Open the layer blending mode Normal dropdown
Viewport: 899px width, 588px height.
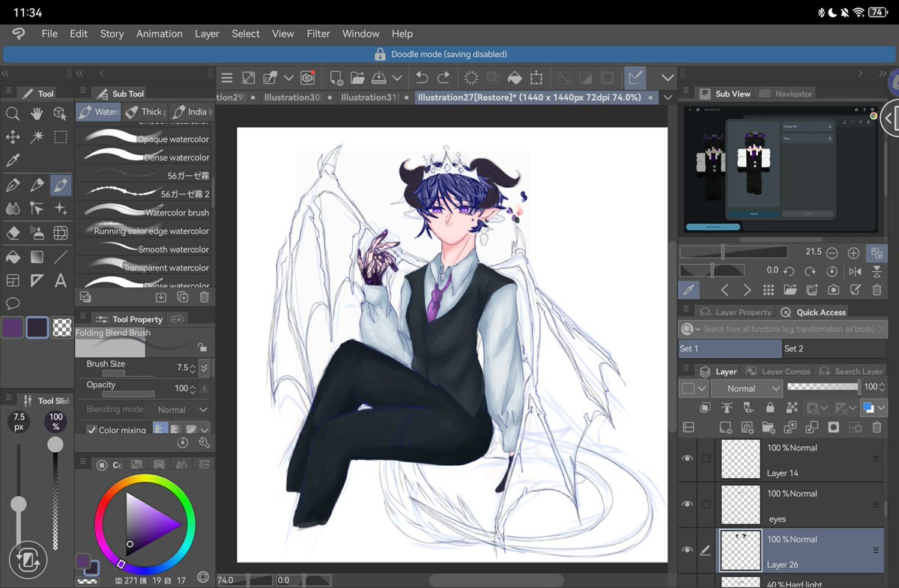tap(746, 388)
